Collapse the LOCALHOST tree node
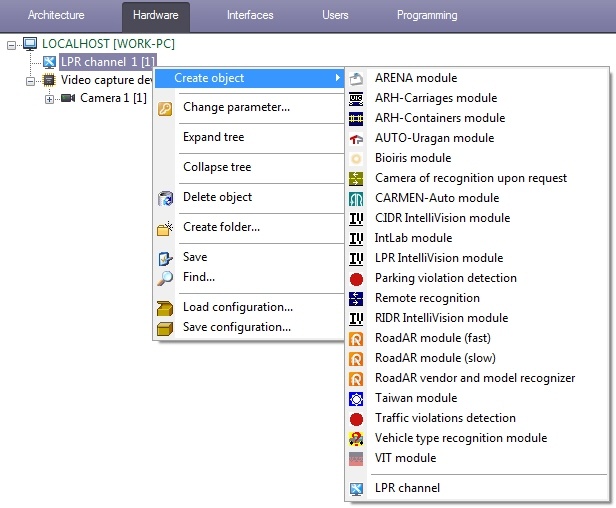The height and width of the screenshot is (508, 616). 12,45
